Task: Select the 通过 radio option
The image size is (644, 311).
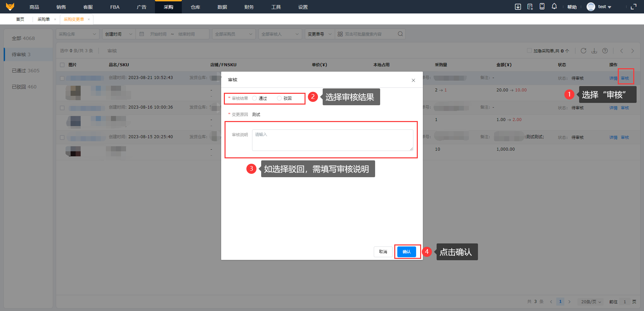Action: tap(254, 99)
